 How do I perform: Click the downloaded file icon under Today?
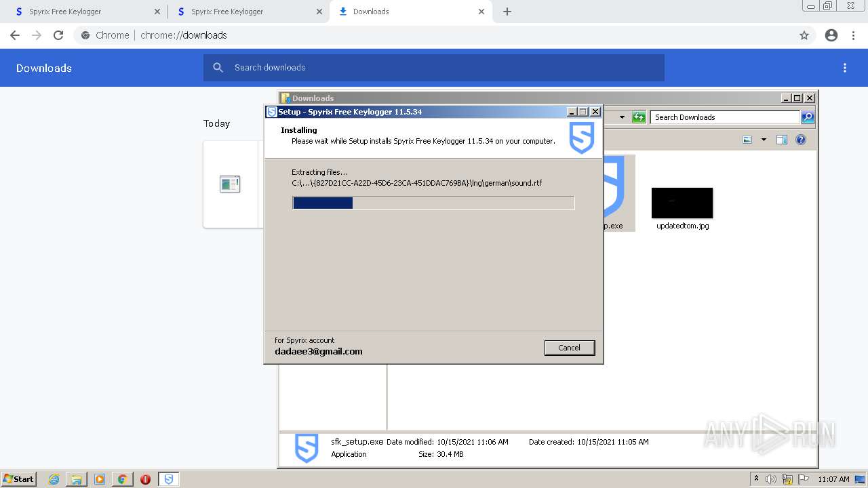[230, 184]
